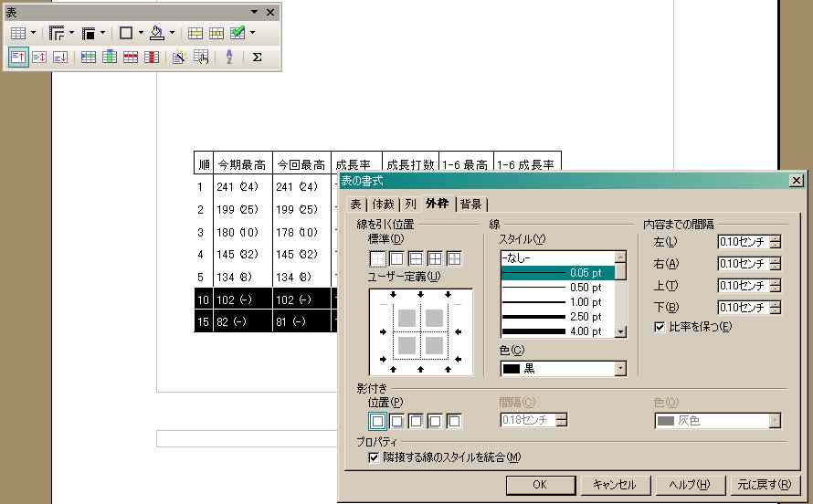813x504 pixels.
Task: Choose bottom vertical alignment icon
Action: (60, 57)
